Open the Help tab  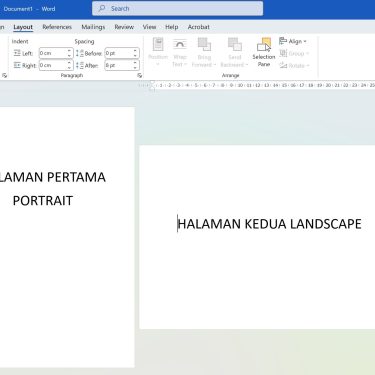172,27
